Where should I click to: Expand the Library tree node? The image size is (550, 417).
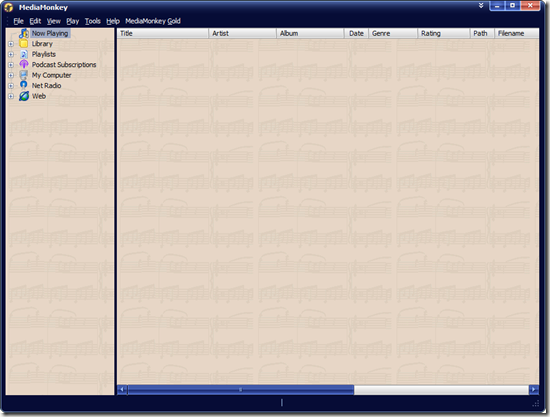[11, 44]
